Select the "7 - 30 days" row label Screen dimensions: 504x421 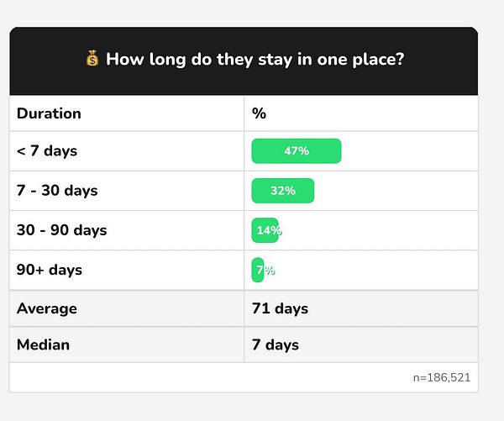click(x=57, y=191)
